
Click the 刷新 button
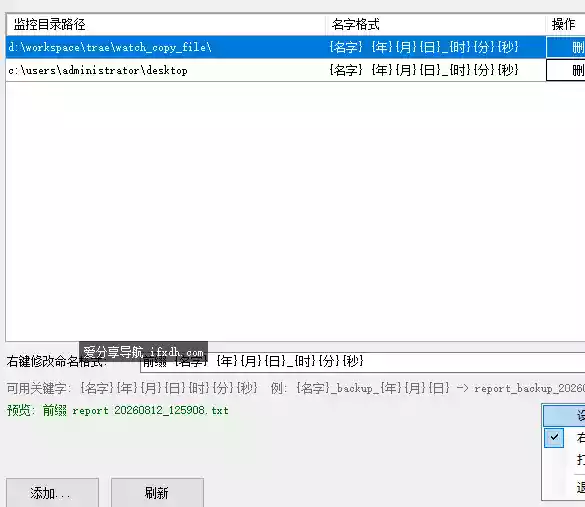tap(157, 492)
